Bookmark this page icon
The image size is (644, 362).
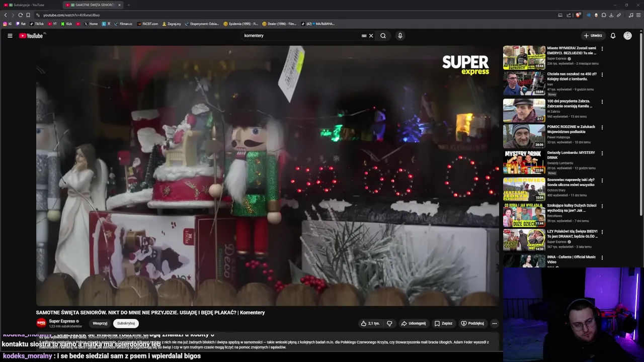click(28, 15)
